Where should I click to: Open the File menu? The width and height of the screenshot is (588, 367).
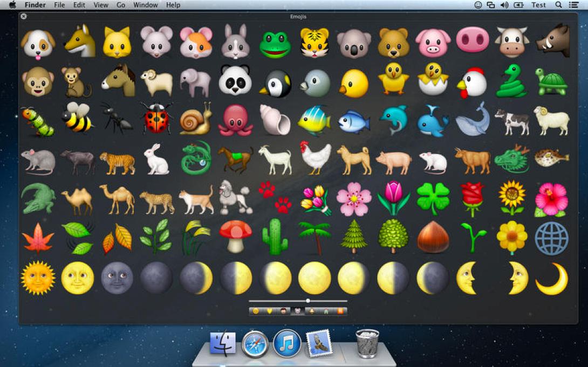tap(59, 5)
